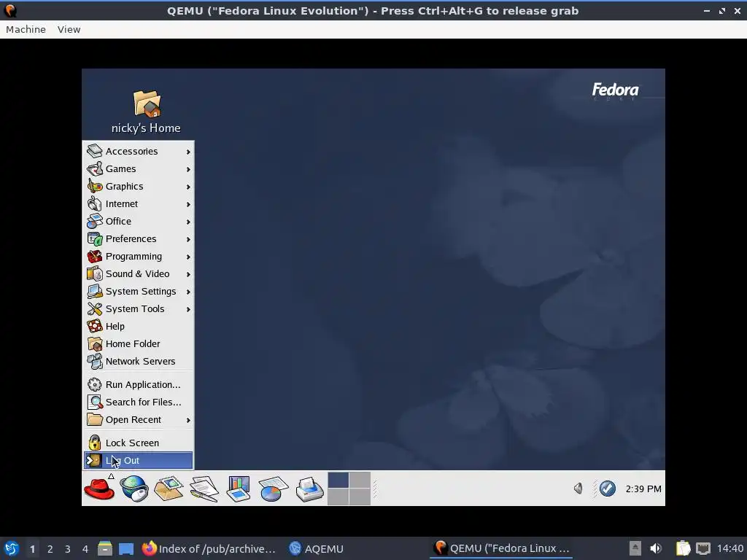Click the Fedora panel clock 2:39 PM
Image resolution: width=747 pixels, height=560 pixels.
point(643,489)
